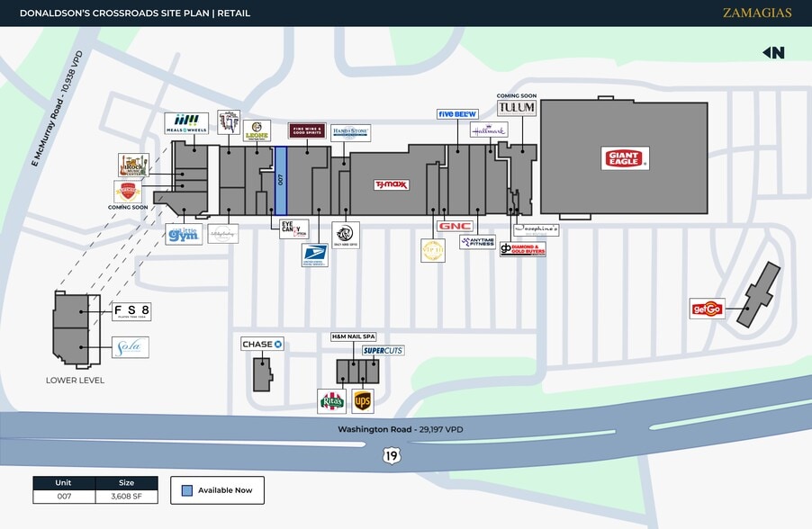This screenshot has height=529, width=812.
Task: Click the Donaldson's Crossroads Site Plan title
Action: click(x=135, y=13)
